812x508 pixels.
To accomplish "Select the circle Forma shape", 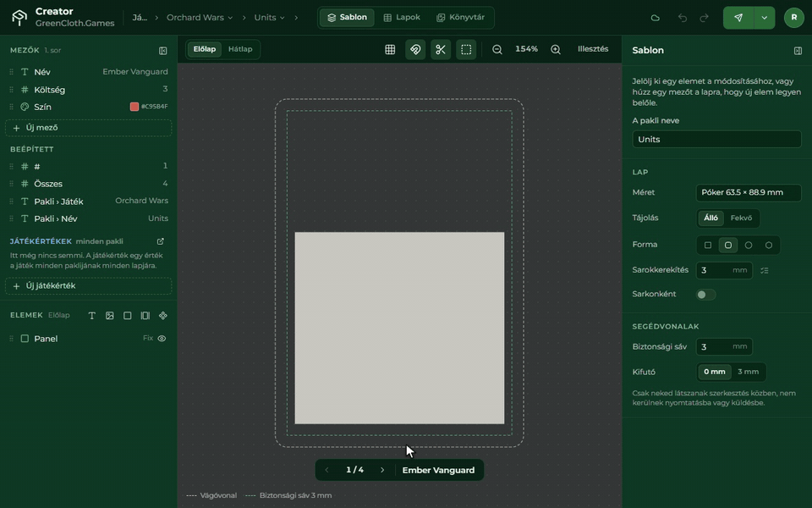I will coord(749,245).
